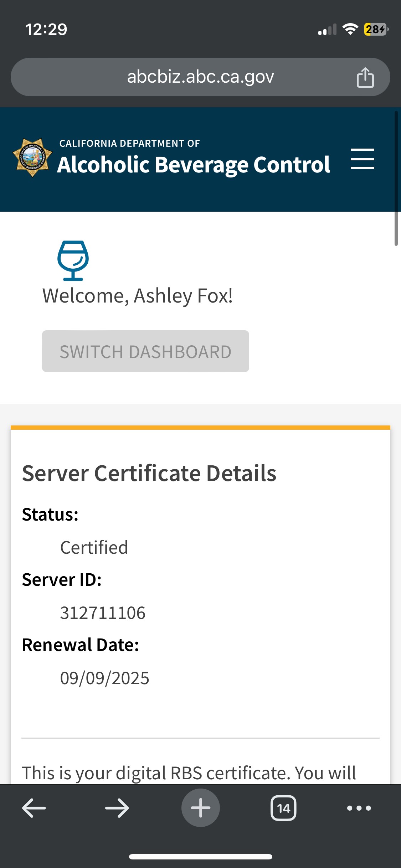Tap the browser forward arrow
The width and height of the screenshot is (401, 868).
coord(117,808)
